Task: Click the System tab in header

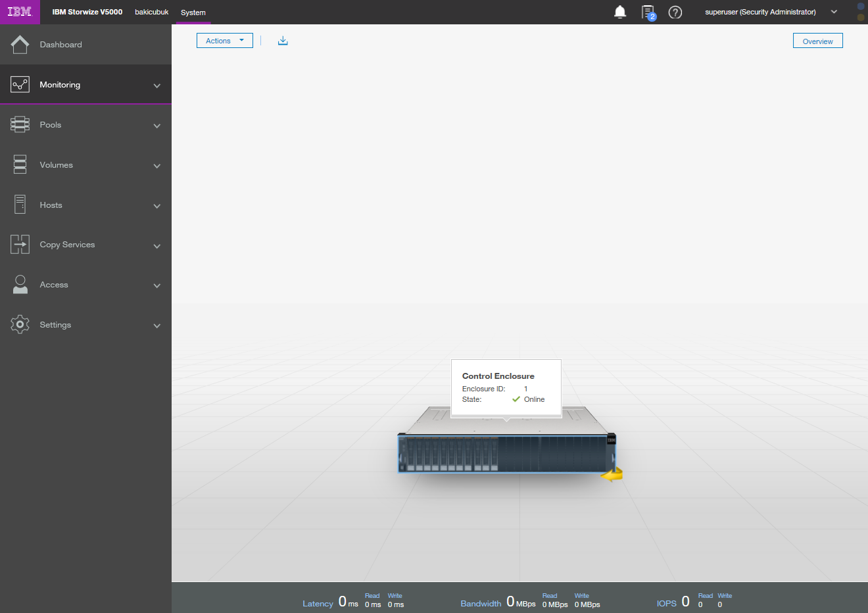Action: (x=193, y=12)
